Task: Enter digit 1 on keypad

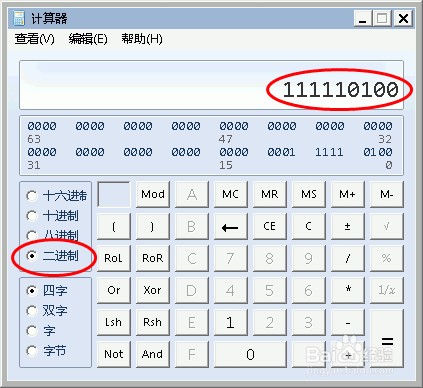Action: (x=231, y=322)
